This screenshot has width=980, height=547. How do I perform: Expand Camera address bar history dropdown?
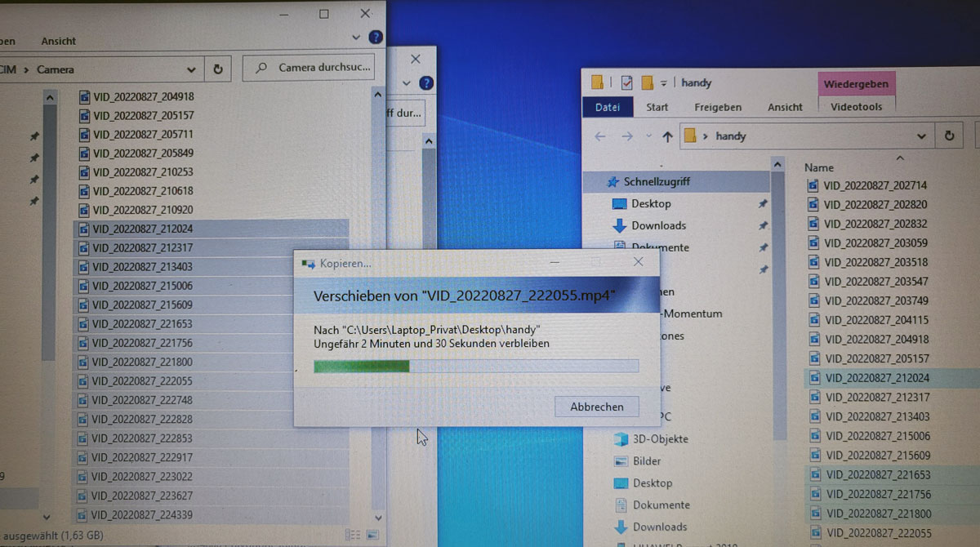click(191, 69)
